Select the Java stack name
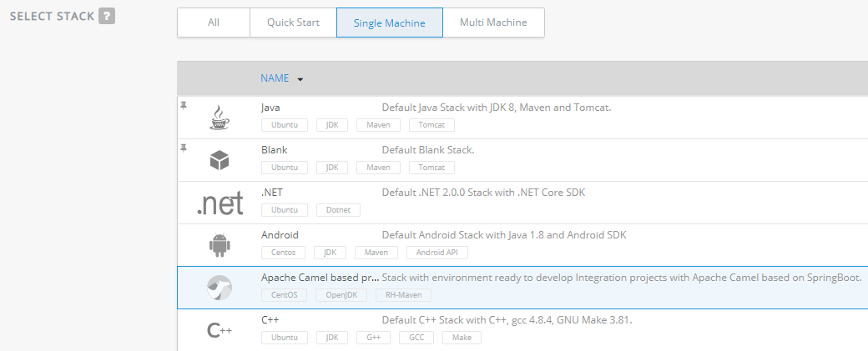The width and height of the screenshot is (868, 351). tap(270, 108)
